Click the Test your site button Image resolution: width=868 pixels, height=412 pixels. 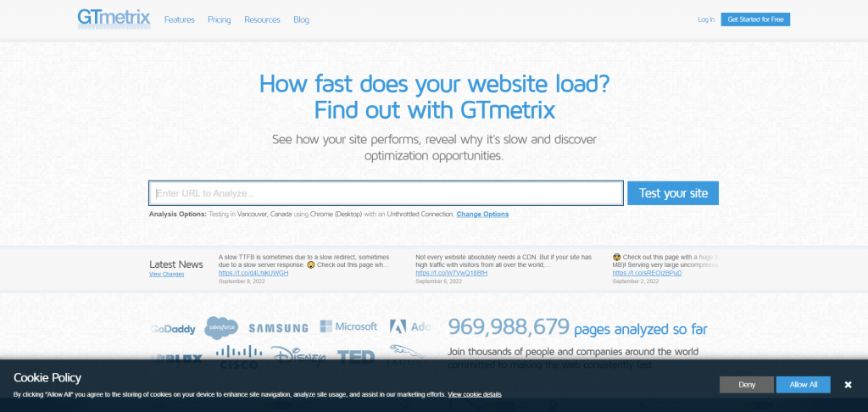point(673,193)
